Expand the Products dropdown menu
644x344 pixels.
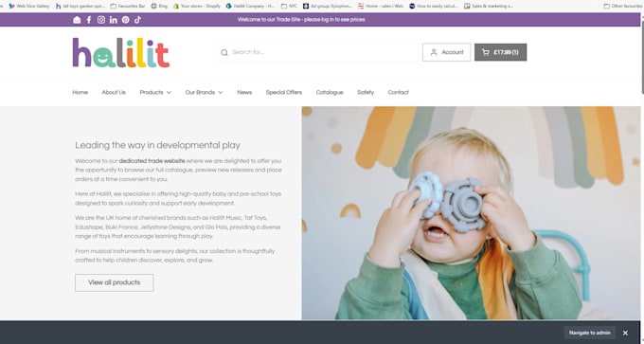click(155, 93)
